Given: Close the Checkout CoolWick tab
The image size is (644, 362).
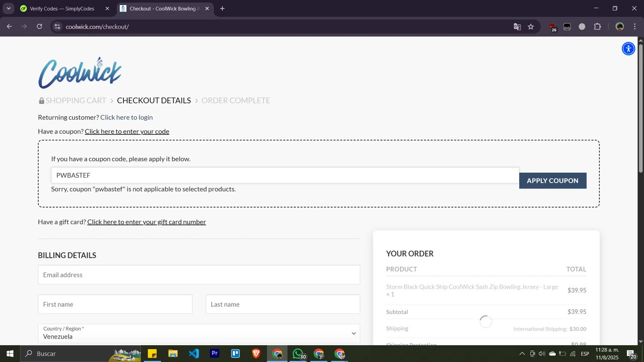Looking at the screenshot, I should 207,9.
